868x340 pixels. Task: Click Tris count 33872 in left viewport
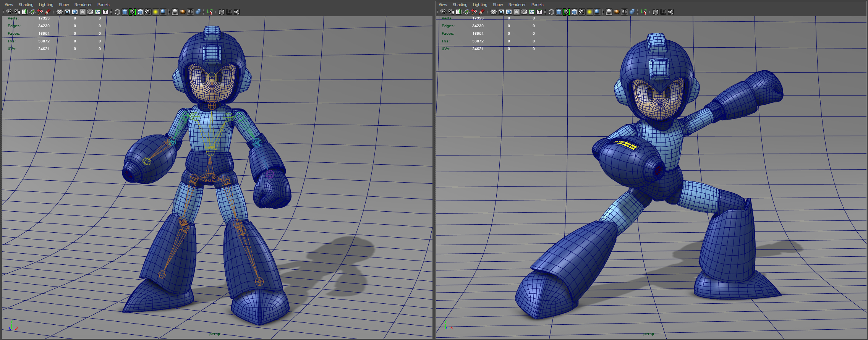[x=44, y=41]
